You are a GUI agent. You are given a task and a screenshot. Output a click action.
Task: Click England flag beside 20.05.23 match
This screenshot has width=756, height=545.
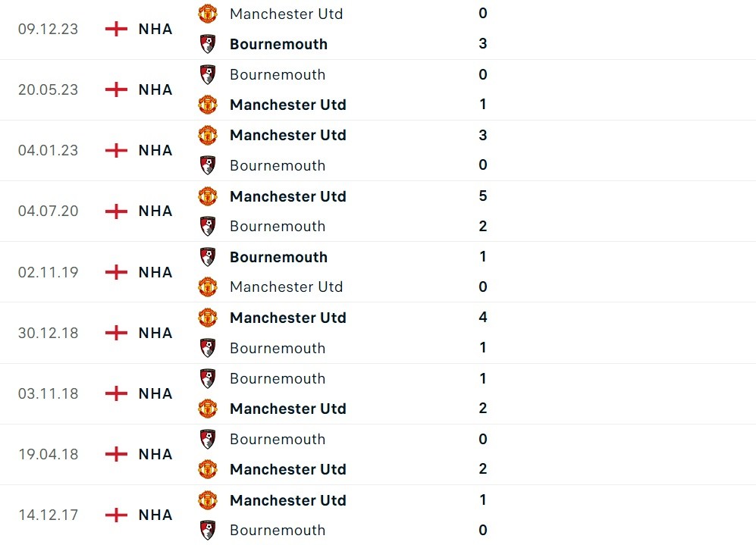pyautogui.click(x=116, y=89)
